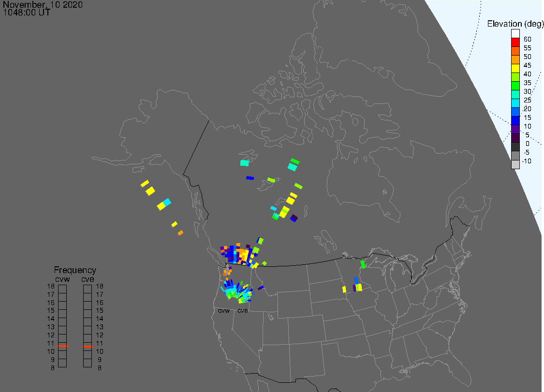Click the -10 label on the Elevation legend
The width and height of the screenshot is (544, 392).
tap(527, 161)
